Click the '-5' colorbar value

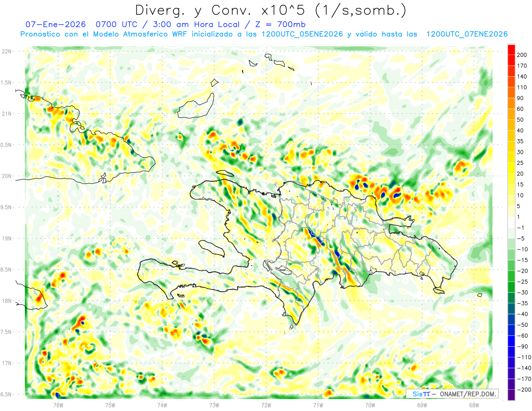[x=520, y=239]
